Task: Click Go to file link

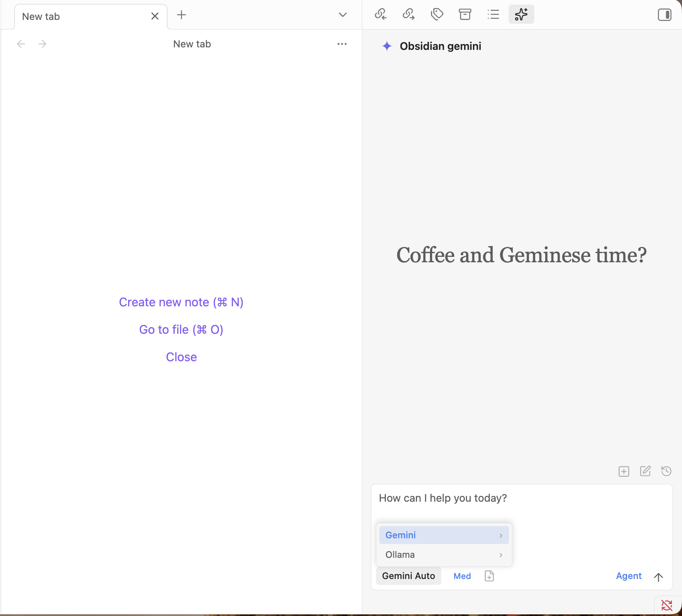Action: (x=181, y=330)
